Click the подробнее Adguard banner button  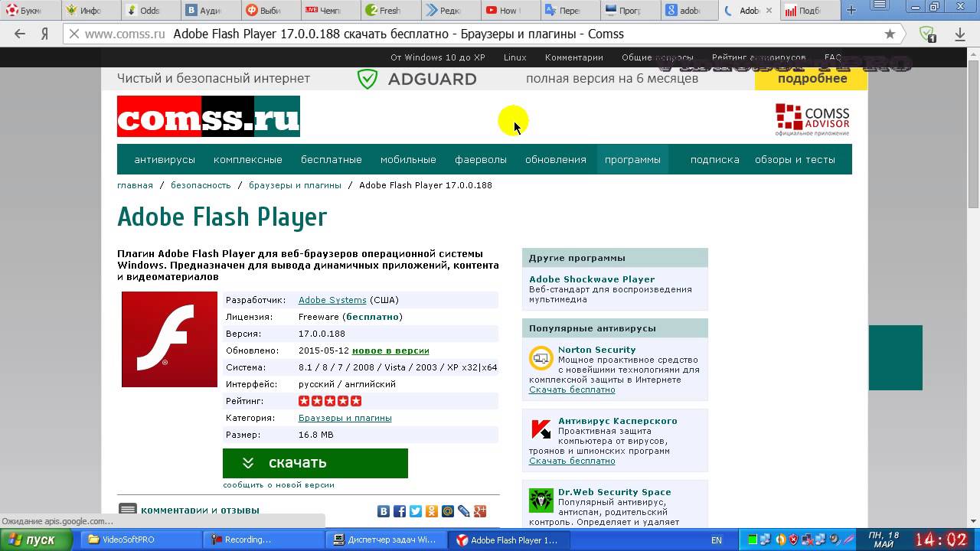[x=812, y=79]
